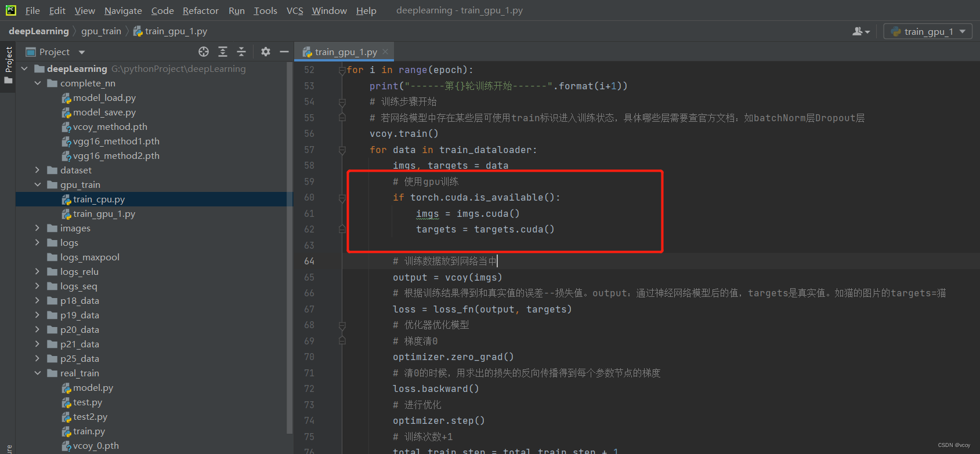
Task: Select vcoy_0.pth file
Action: coord(96,445)
